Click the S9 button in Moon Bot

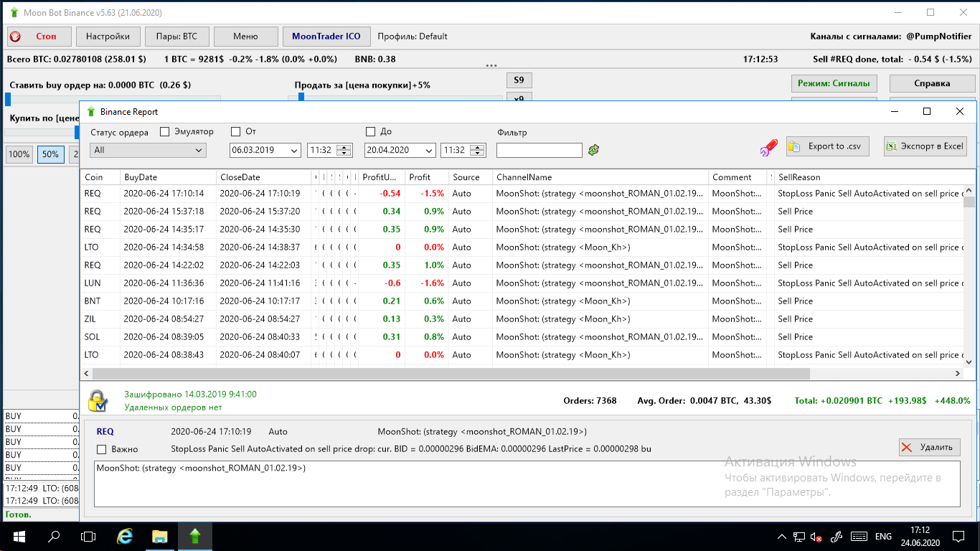pos(519,80)
